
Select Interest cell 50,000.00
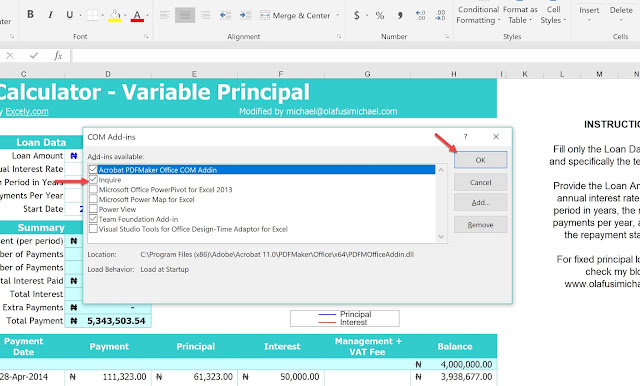[281, 377]
